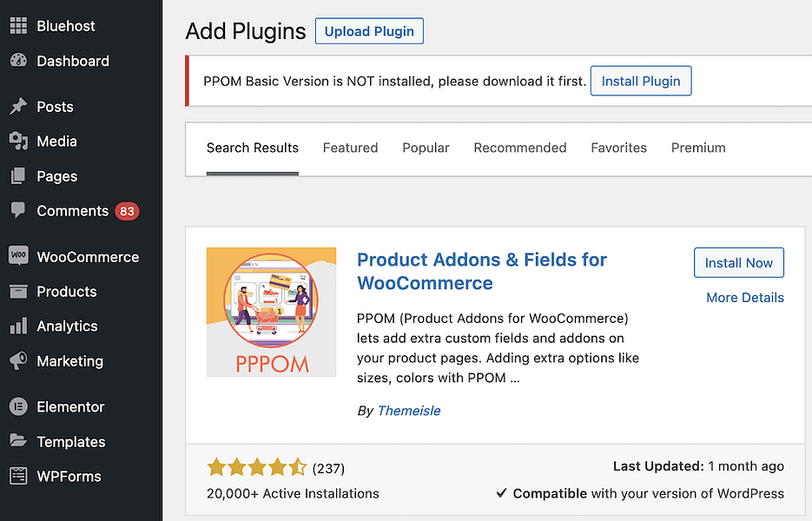This screenshot has height=521, width=812.
Task: Install Now the Product Addons plugin
Action: click(x=738, y=262)
